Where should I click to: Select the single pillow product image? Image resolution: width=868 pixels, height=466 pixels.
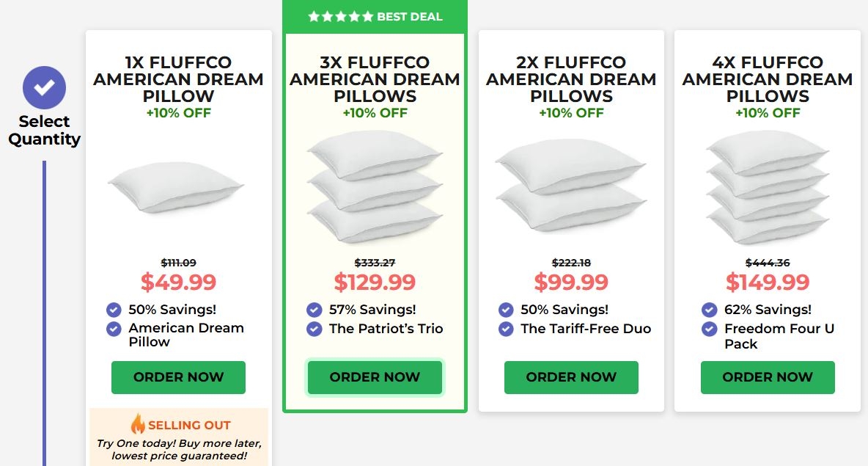(176, 187)
